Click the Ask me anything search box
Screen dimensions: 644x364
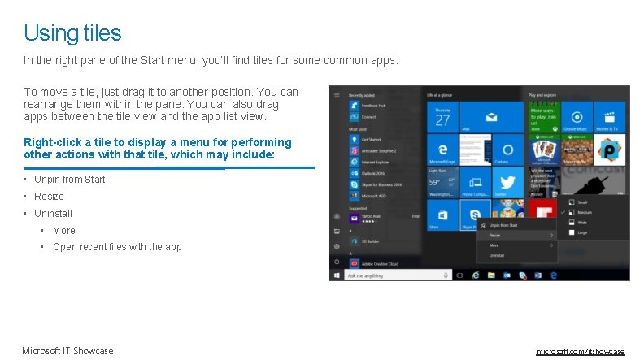point(398,275)
